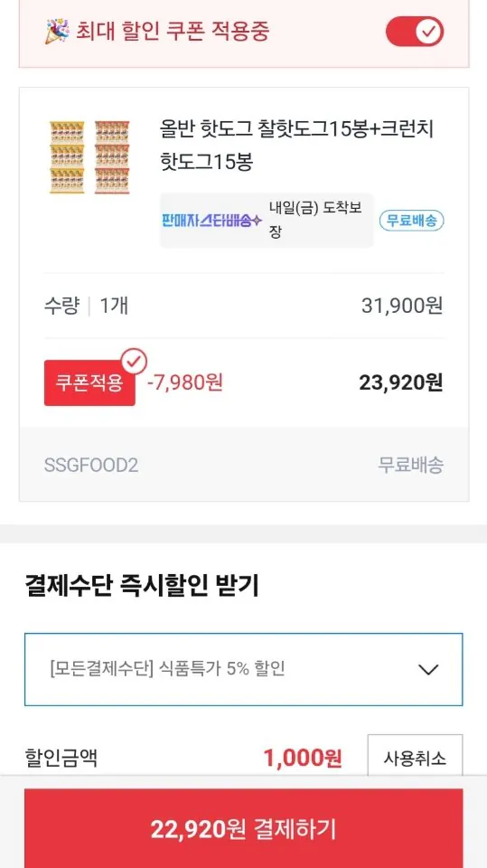The width and height of the screenshot is (487, 868).
Task: Tap the 1,000원 discount amount
Action: pyautogui.click(x=302, y=758)
